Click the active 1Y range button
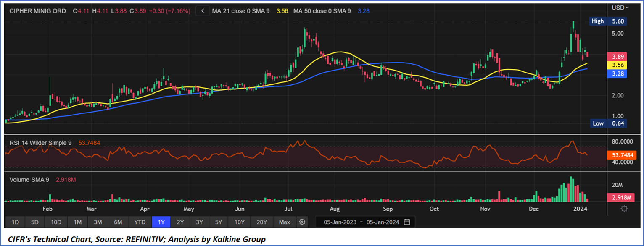This screenshot has height=246, width=644. tap(161, 222)
